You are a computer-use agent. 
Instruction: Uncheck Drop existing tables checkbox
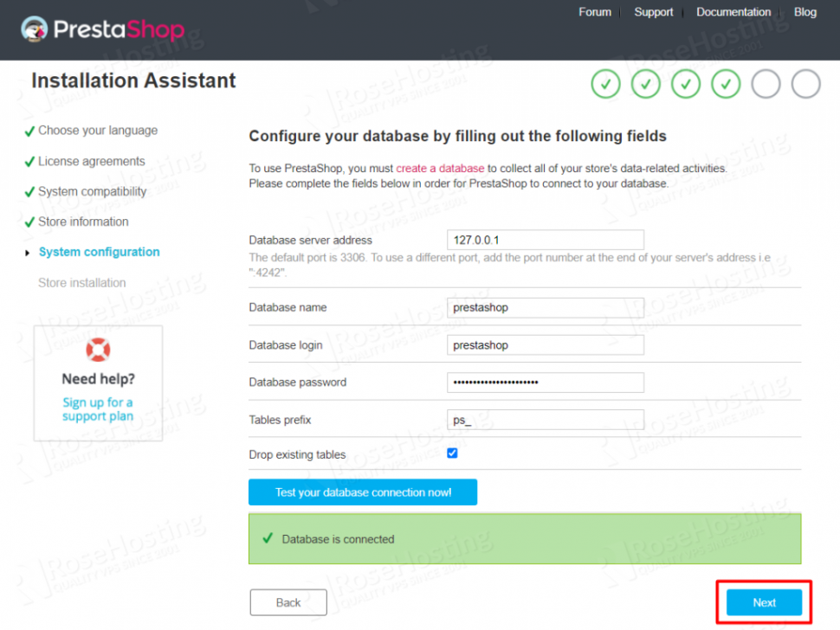point(452,453)
